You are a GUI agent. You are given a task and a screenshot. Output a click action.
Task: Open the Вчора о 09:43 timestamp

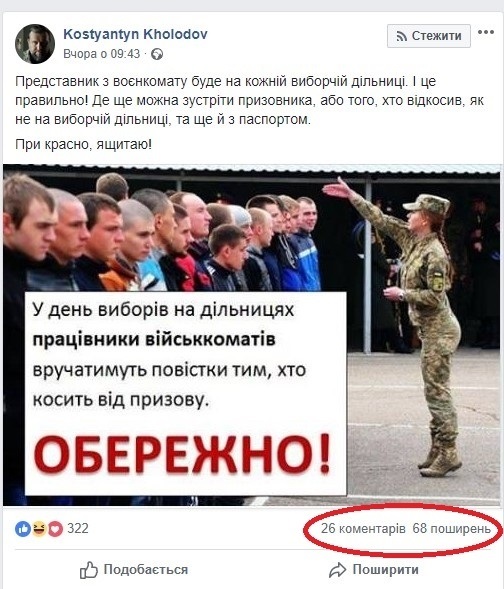[x=101, y=54]
